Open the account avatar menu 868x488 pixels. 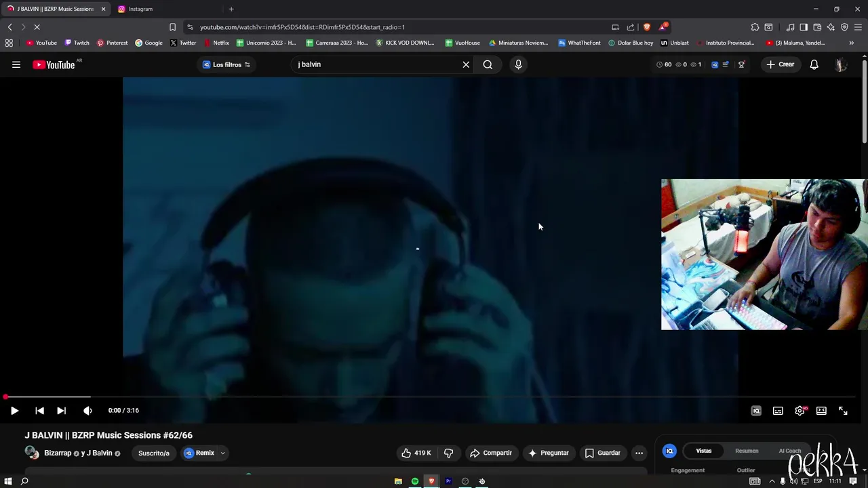coord(841,64)
